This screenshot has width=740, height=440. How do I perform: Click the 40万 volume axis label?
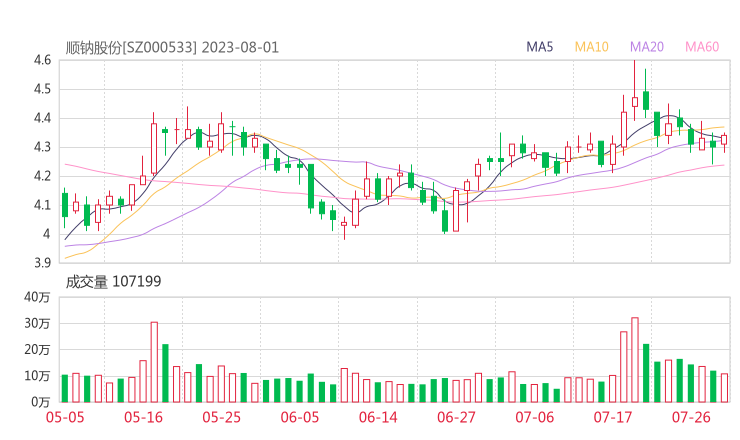click(37, 297)
